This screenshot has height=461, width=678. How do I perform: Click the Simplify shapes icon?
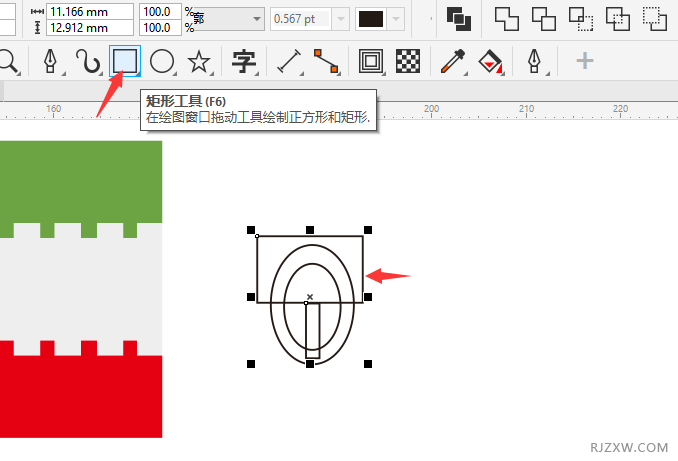(x=618, y=19)
